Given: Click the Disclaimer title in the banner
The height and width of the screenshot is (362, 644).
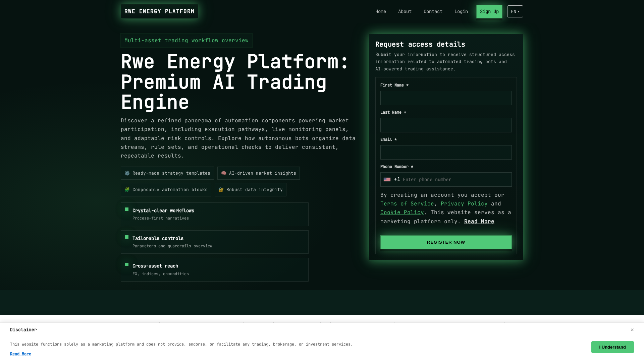Looking at the screenshot, I should [23, 330].
